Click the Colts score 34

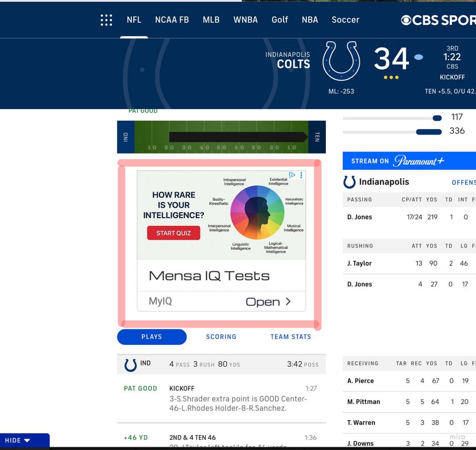[391, 59]
